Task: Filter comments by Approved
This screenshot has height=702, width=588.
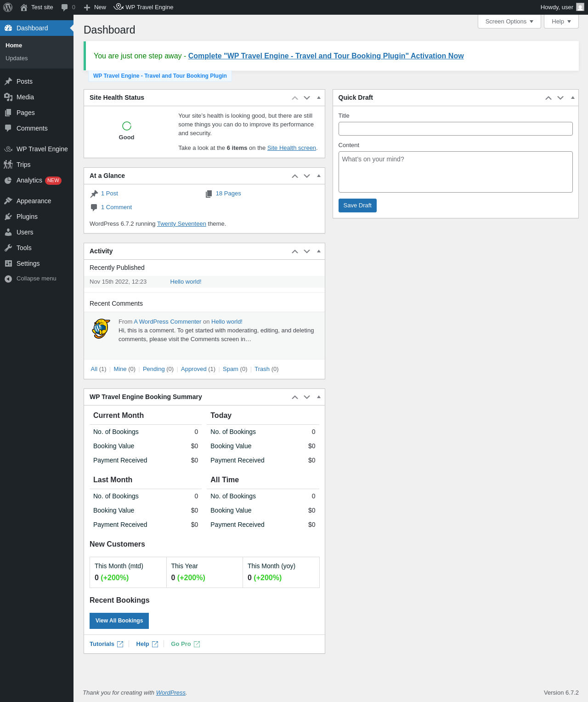Action: 194,369
